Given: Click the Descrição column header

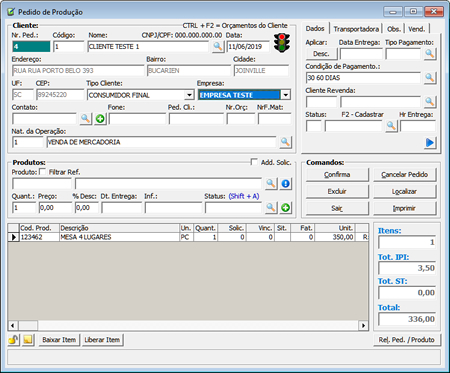Looking at the screenshot, I should [119, 228].
